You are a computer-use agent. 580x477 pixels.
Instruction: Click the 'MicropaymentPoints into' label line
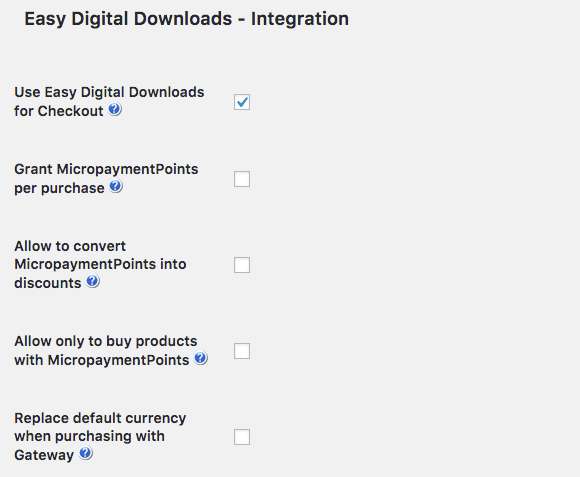click(x=100, y=265)
